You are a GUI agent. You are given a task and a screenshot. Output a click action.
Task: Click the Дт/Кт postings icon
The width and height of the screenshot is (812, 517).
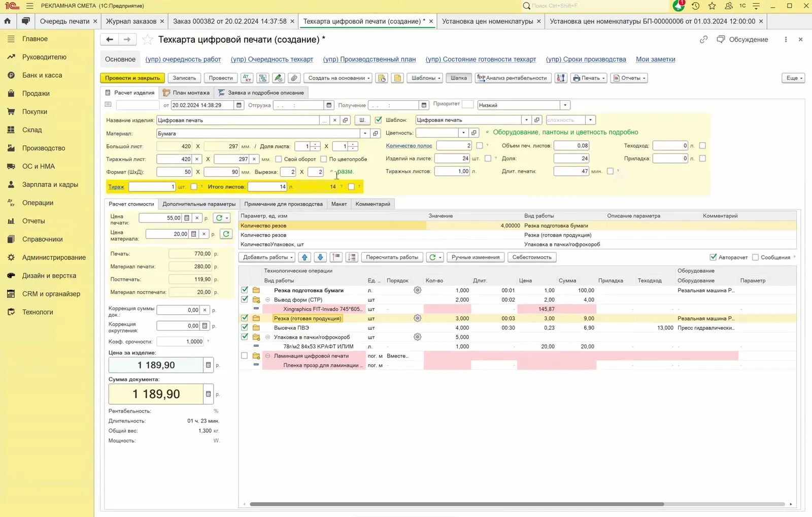pos(247,78)
